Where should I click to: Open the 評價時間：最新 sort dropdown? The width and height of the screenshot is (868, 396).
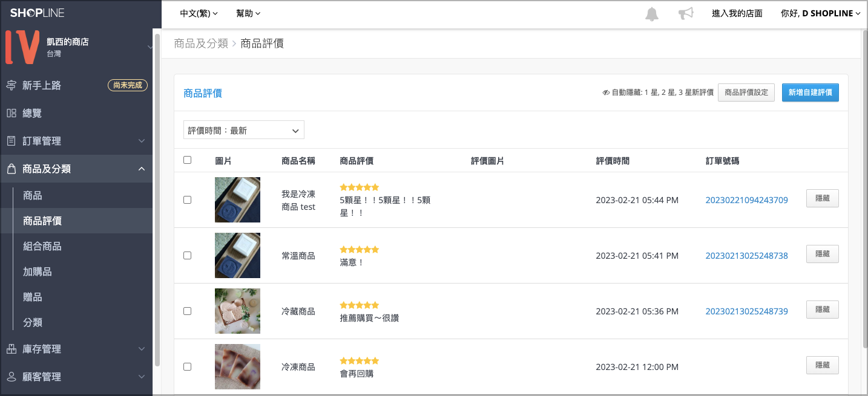[243, 130]
